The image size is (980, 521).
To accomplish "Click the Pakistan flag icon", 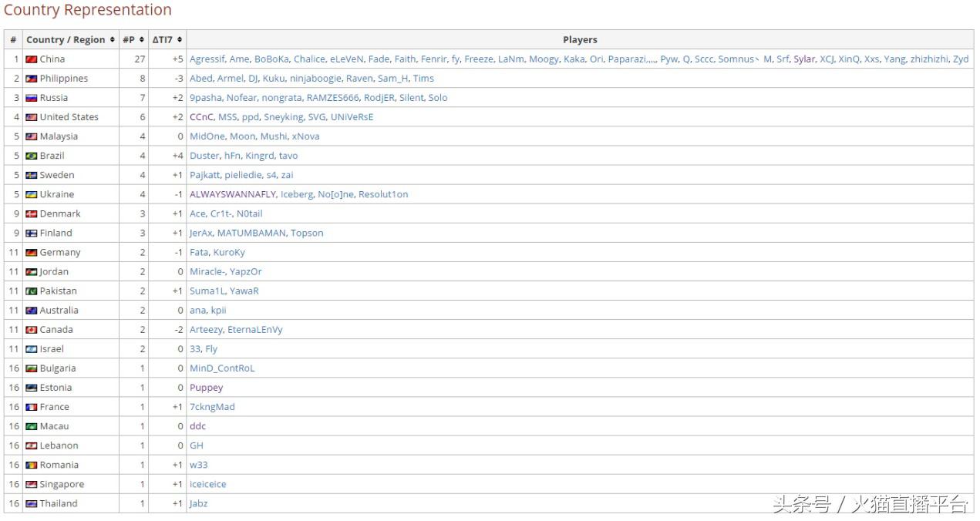I will coord(32,291).
